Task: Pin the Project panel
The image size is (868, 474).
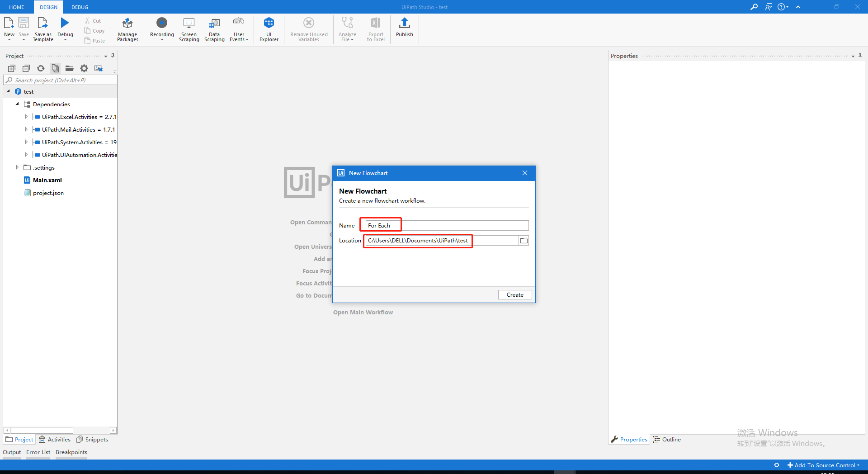Action: (x=113, y=56)
